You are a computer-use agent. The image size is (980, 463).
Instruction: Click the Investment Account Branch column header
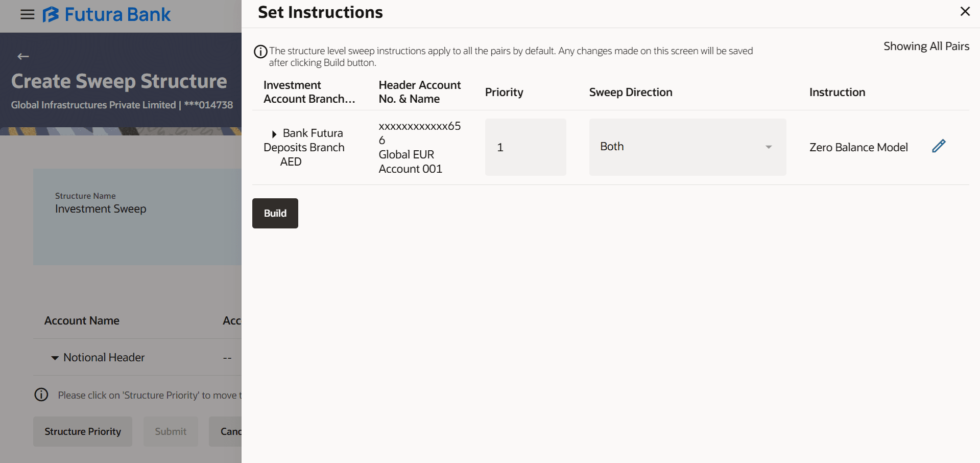tap(309, 92)
